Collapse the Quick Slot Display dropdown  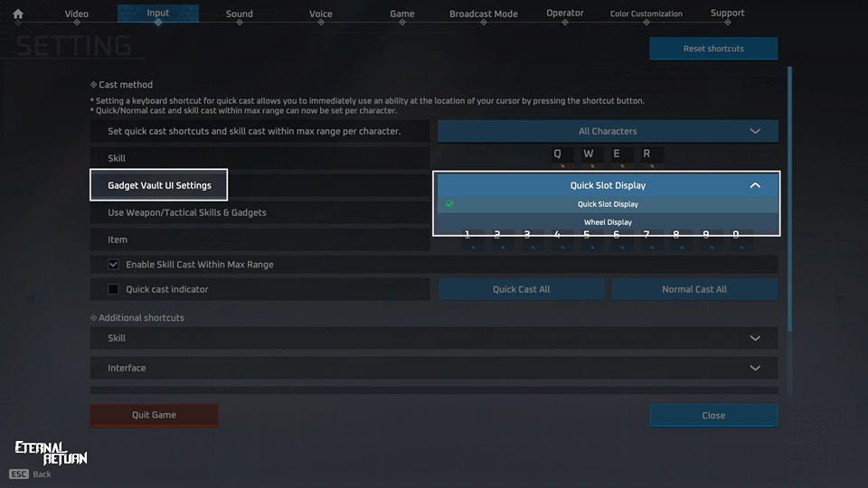click(754, 185)
